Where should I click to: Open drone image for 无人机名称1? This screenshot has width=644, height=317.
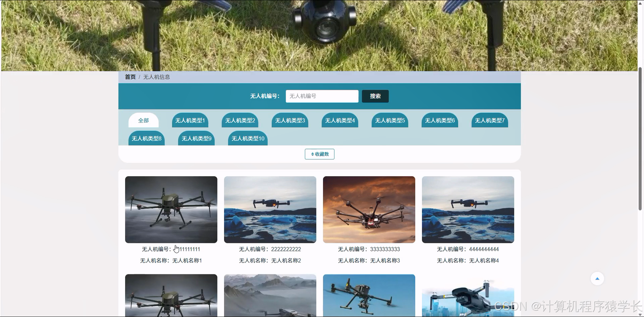point(171,209)
